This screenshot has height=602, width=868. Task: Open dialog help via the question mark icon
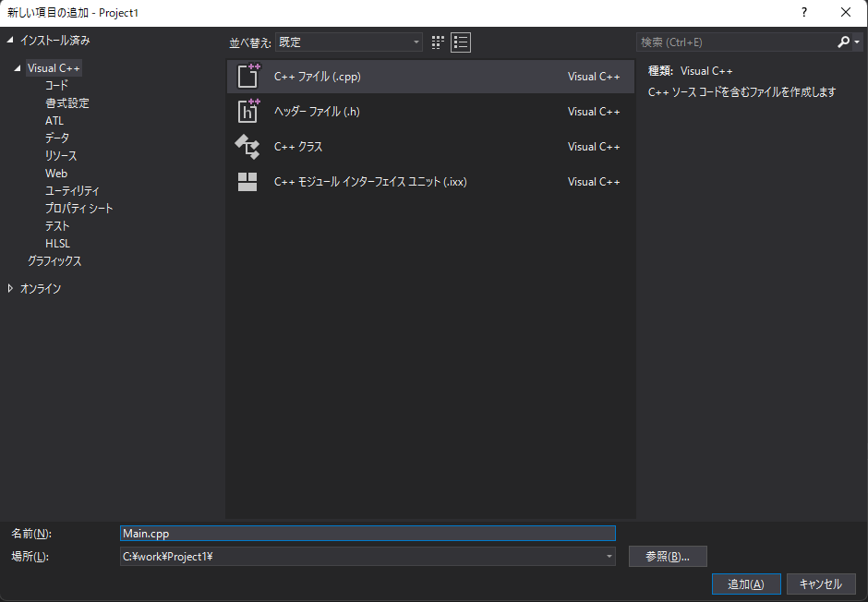tap(804, 13)
